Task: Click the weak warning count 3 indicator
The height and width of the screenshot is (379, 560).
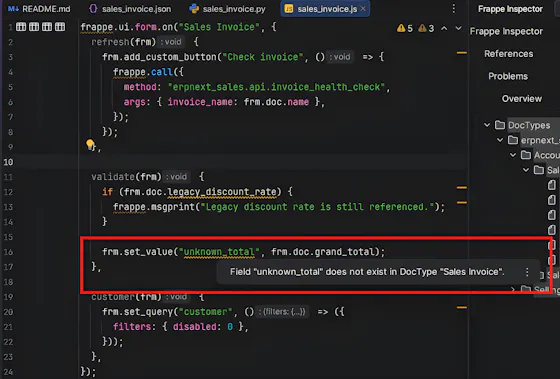Action: coord(426,28)
